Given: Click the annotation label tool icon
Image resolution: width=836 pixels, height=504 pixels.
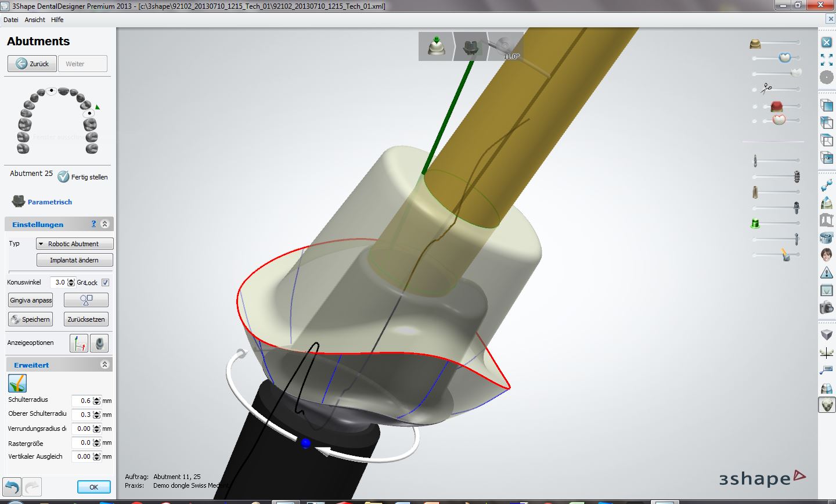Looking at the screenshot, I should 827,369.
